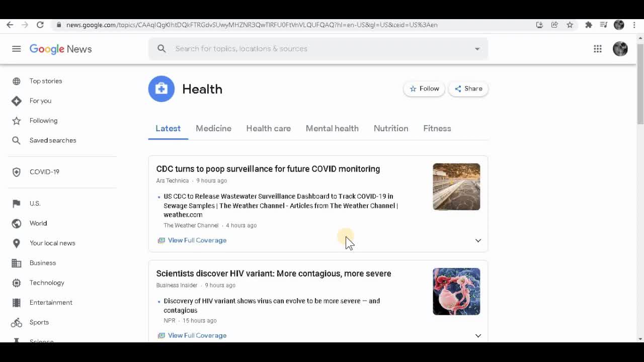
Task: Click the Business building icon
Action: tap(17, 263)
